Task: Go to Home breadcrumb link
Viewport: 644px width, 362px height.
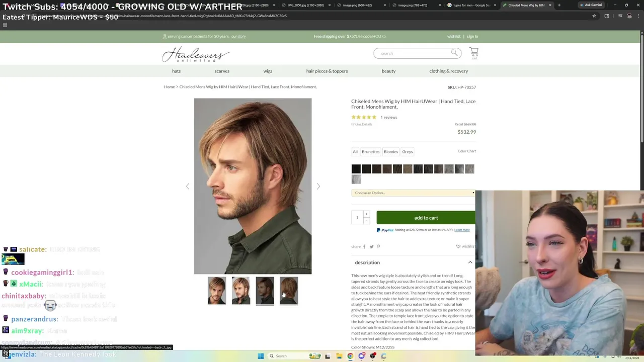Action: (x=169, y=86)
